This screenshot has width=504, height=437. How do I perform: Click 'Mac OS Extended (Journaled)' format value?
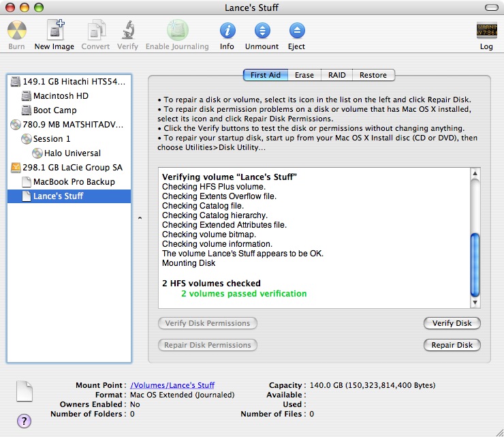(183, 395)
